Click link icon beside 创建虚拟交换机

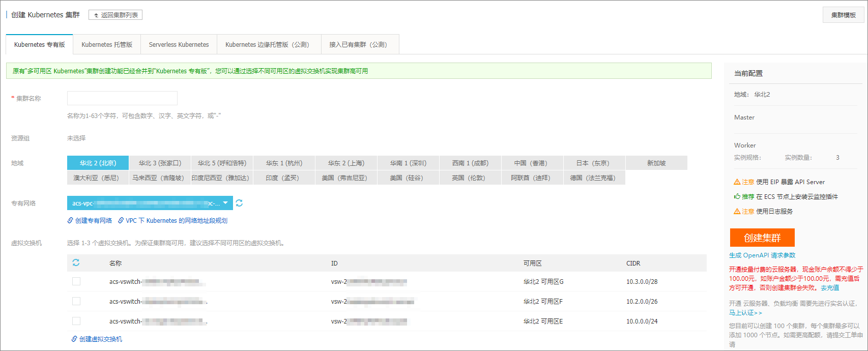click(74, 339)
